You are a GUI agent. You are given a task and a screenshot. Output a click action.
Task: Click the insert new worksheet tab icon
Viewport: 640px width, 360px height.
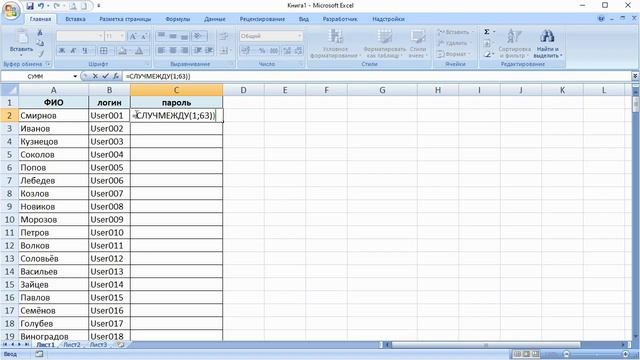tap(120, 344)
